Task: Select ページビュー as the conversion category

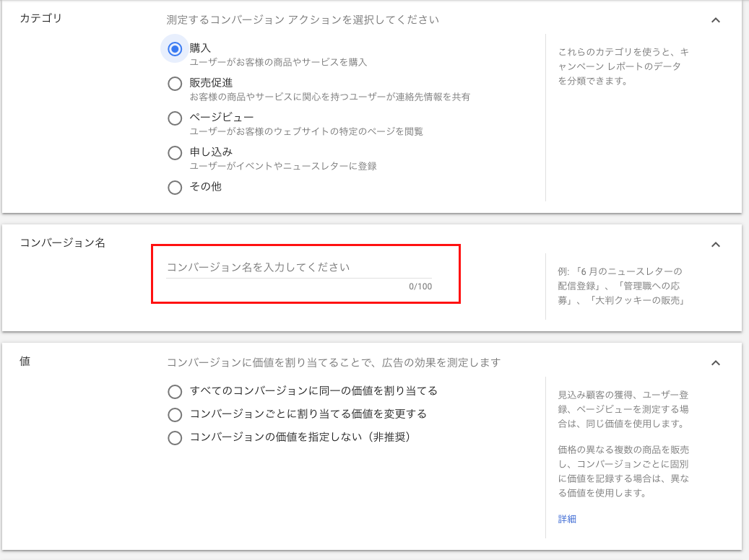Action: 174,118
